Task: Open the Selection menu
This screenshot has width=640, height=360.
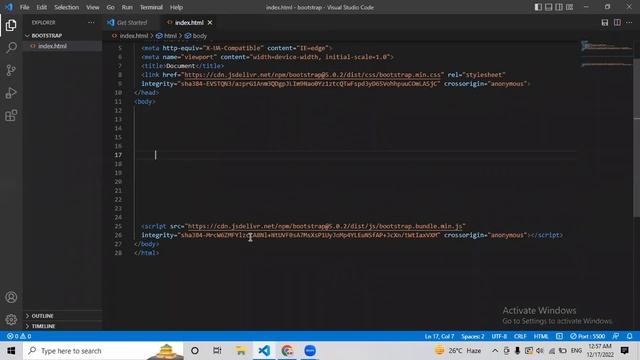Action: click(x=67, y=7)
